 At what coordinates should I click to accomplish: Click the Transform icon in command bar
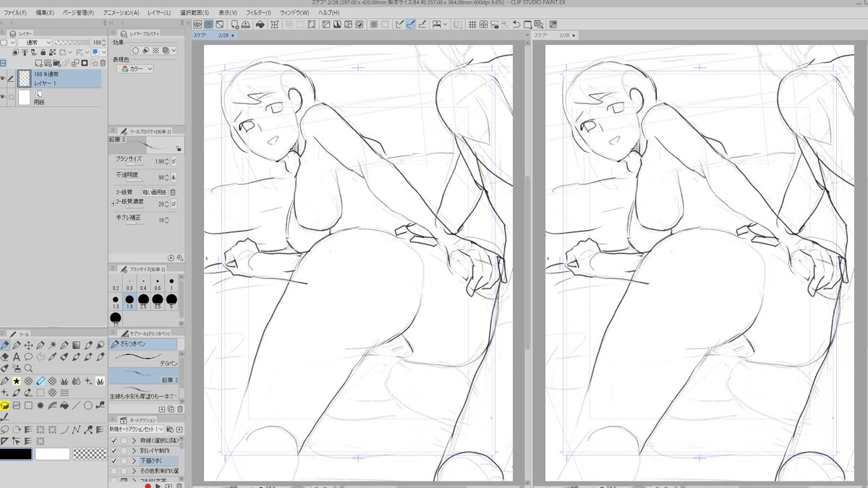click(x=275, y=25)
